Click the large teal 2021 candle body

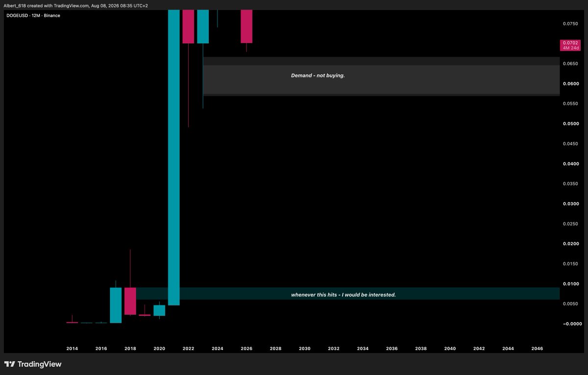coord(173,157)
